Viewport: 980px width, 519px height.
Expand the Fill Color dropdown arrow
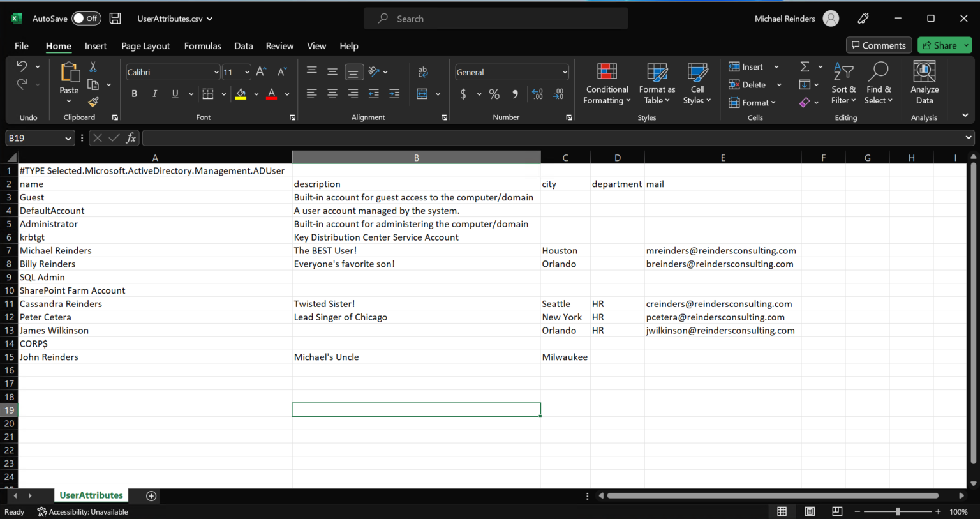coord(256,94)
